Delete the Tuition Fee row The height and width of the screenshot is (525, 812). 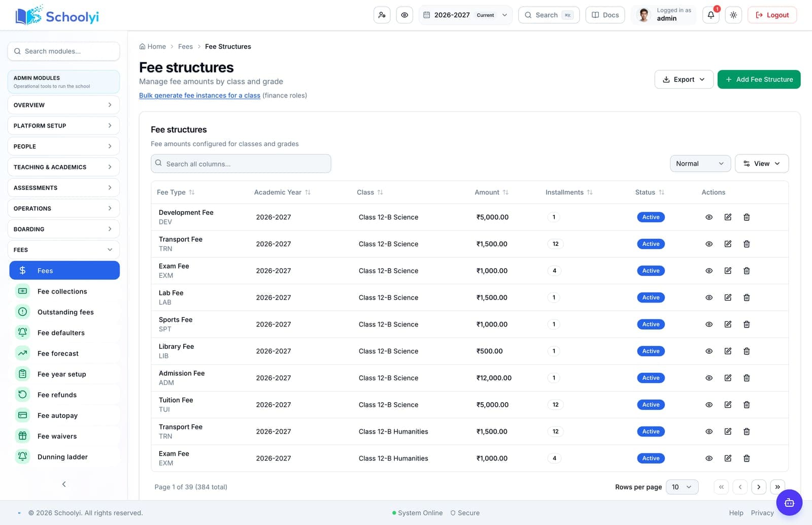click(747, 405)
